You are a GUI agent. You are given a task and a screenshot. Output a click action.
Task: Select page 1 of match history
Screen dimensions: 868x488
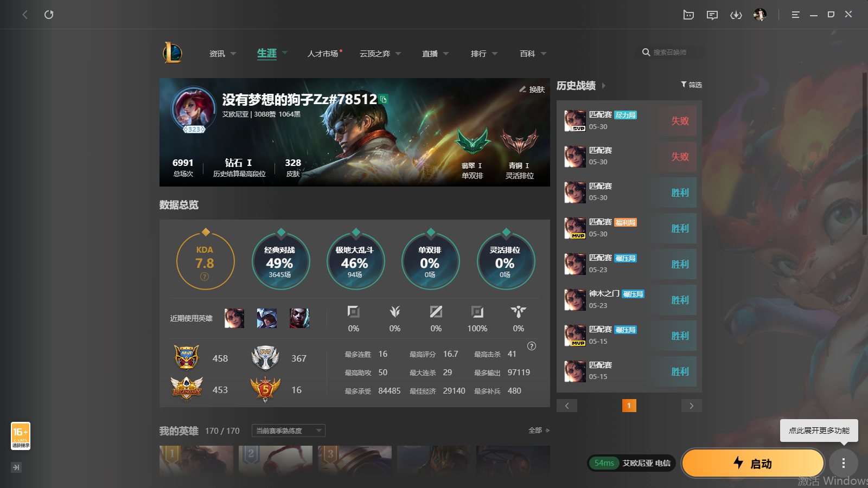pos(629,406)
